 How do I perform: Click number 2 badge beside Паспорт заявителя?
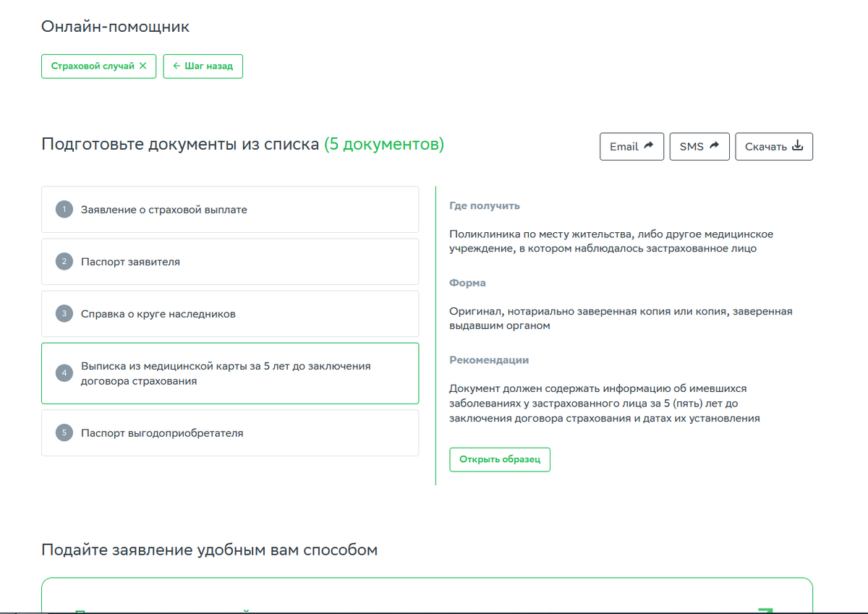64,262
